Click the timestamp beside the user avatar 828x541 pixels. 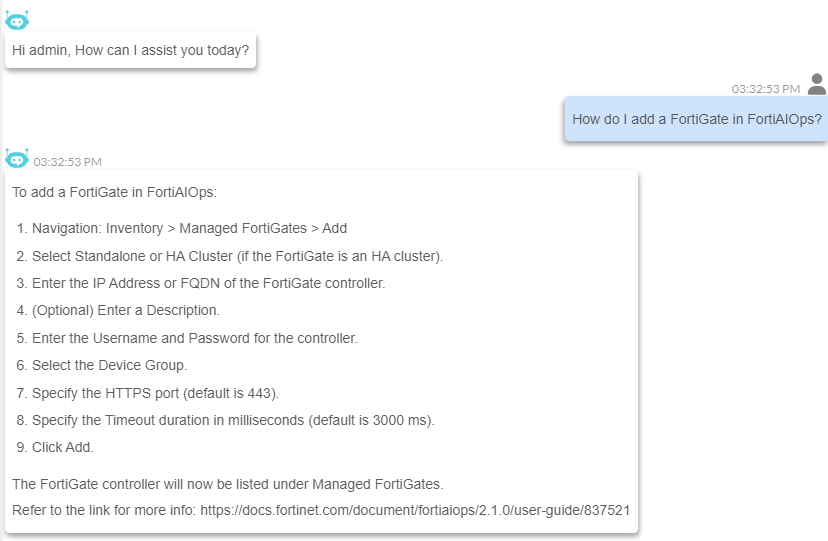pos(766,89)
